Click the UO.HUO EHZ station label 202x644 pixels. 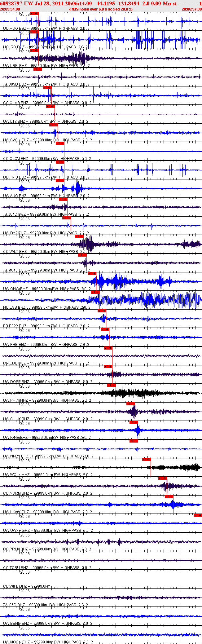click(15, 29)
